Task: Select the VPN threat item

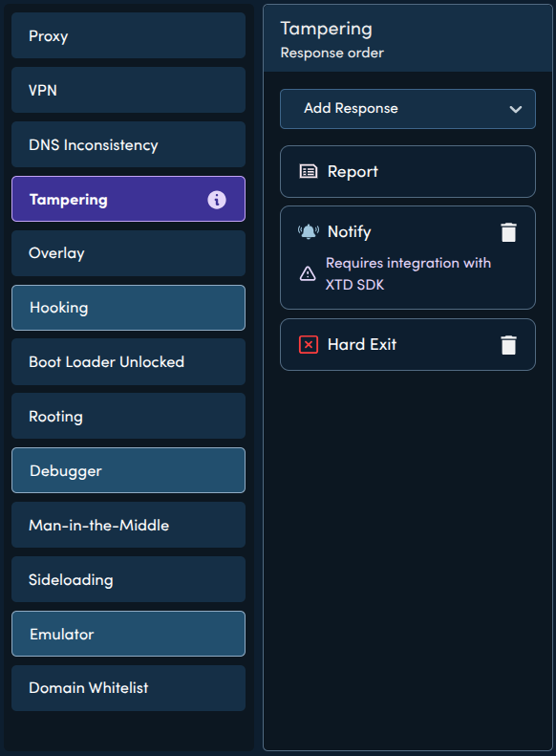Action: [x=129, y=90]
